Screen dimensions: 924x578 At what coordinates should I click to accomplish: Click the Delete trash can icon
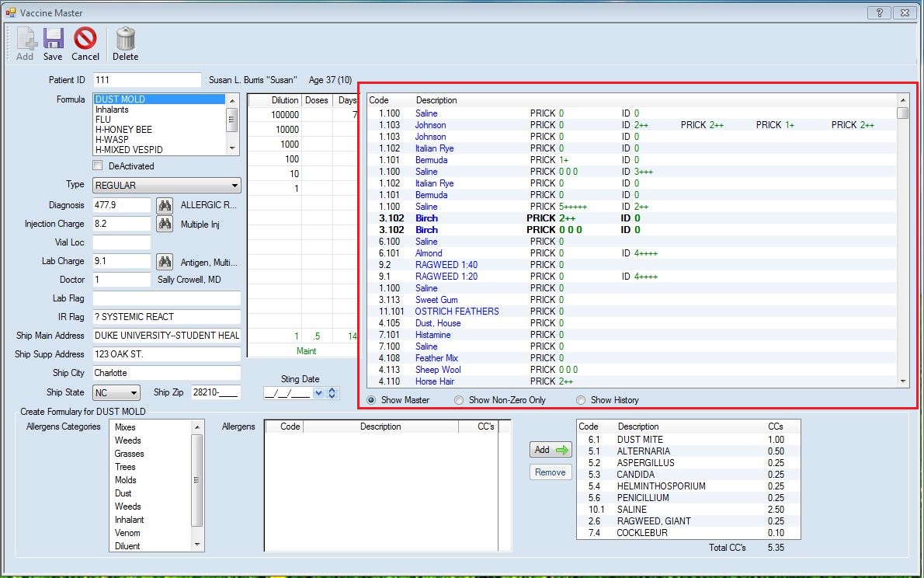click(125, 39)
